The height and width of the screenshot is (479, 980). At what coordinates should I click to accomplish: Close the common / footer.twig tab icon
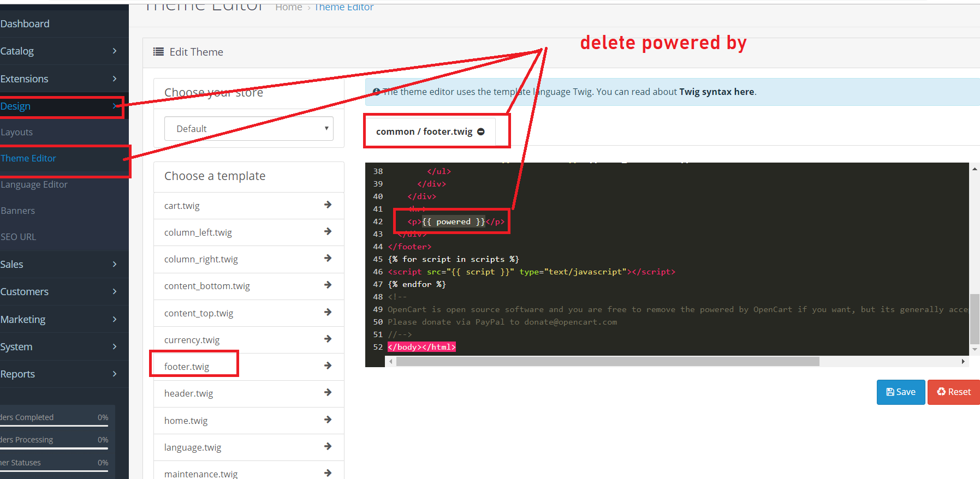point(481,131)
